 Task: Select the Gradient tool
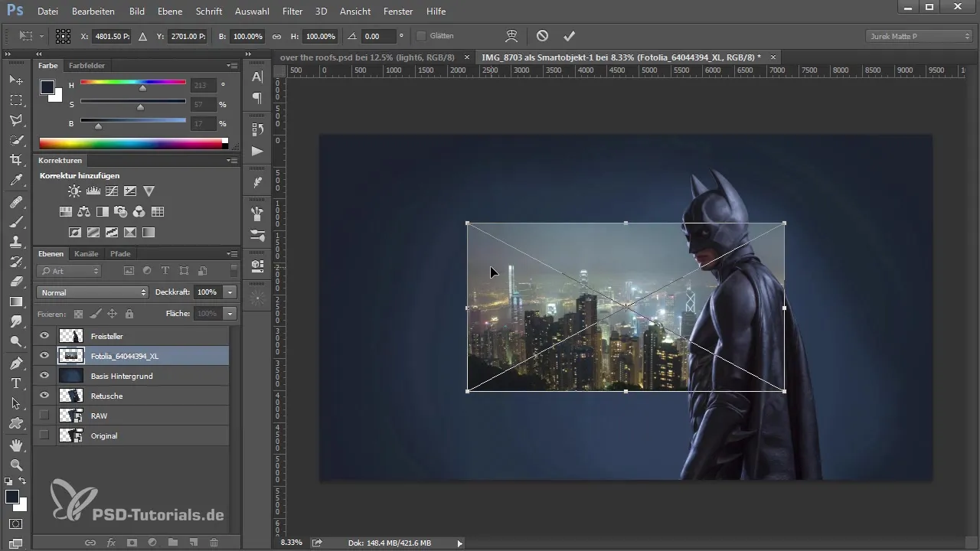(16, 302)
